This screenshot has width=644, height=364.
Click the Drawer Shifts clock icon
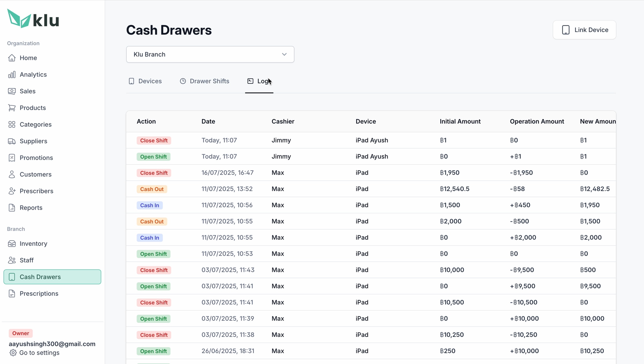pos(183,81)
